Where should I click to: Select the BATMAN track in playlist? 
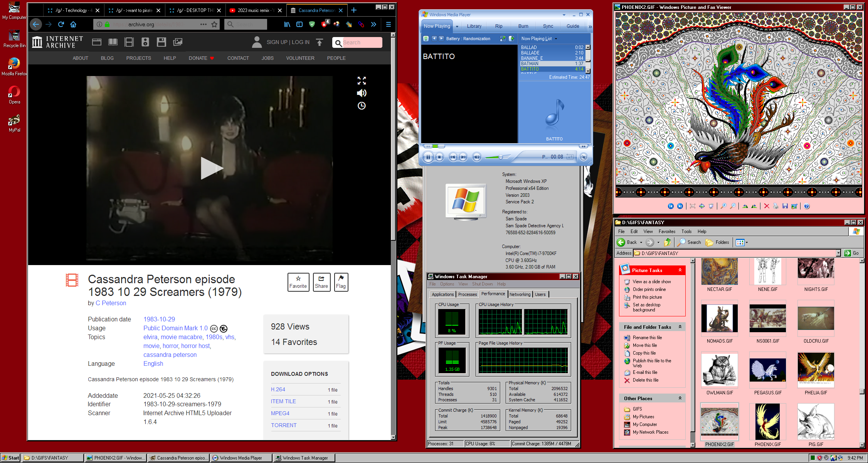(552, 64)
